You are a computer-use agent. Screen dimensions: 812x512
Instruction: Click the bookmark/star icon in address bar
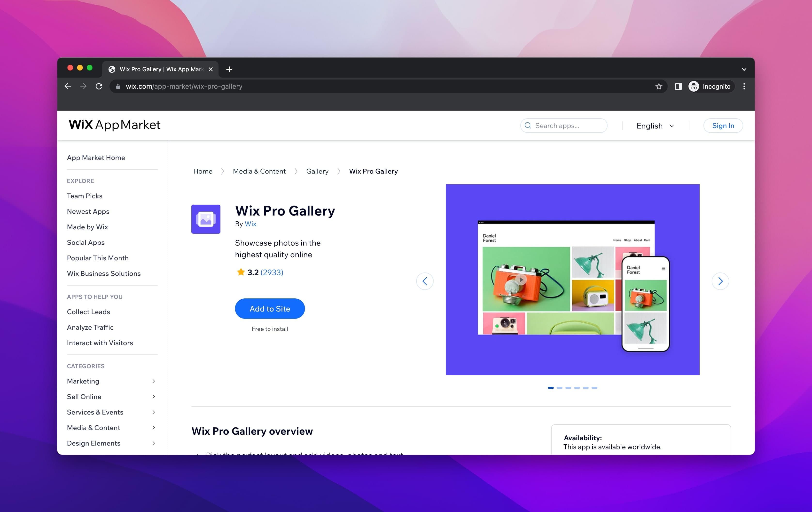tap(659, 86)
